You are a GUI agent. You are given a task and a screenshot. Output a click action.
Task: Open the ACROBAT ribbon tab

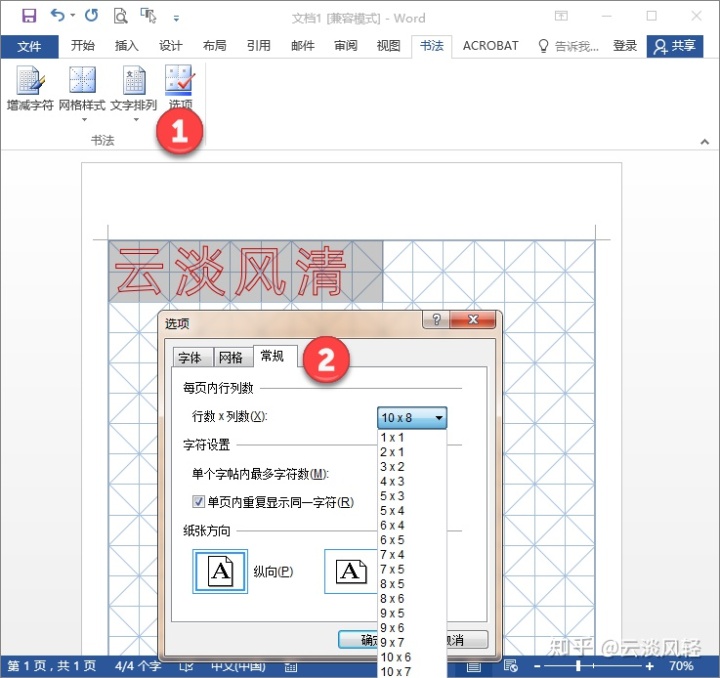(x=490, y=46)
